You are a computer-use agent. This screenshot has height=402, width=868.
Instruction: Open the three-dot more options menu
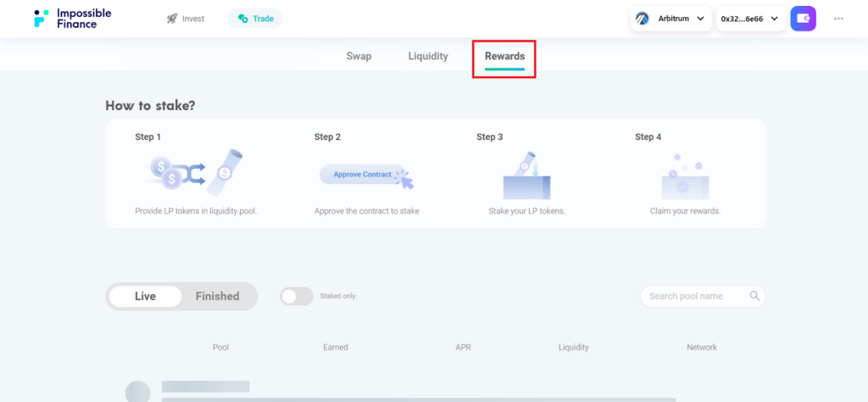838,19
